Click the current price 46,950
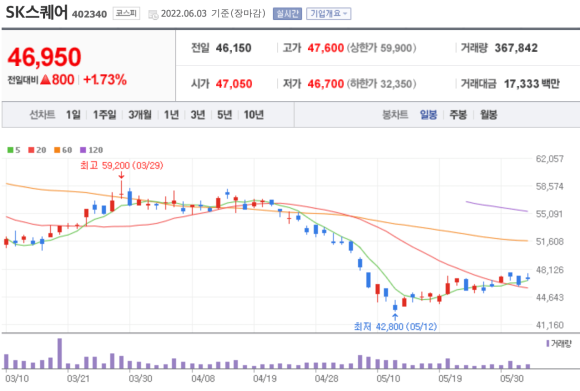580x391 pixels. 44,57
